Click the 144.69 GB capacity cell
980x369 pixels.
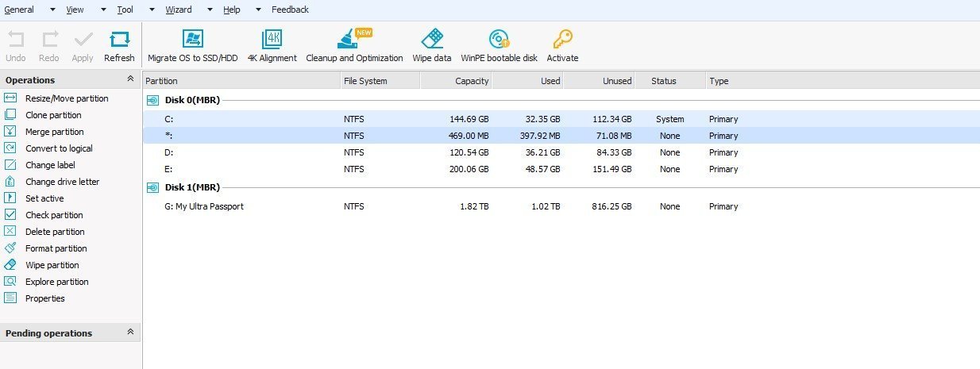469,119
